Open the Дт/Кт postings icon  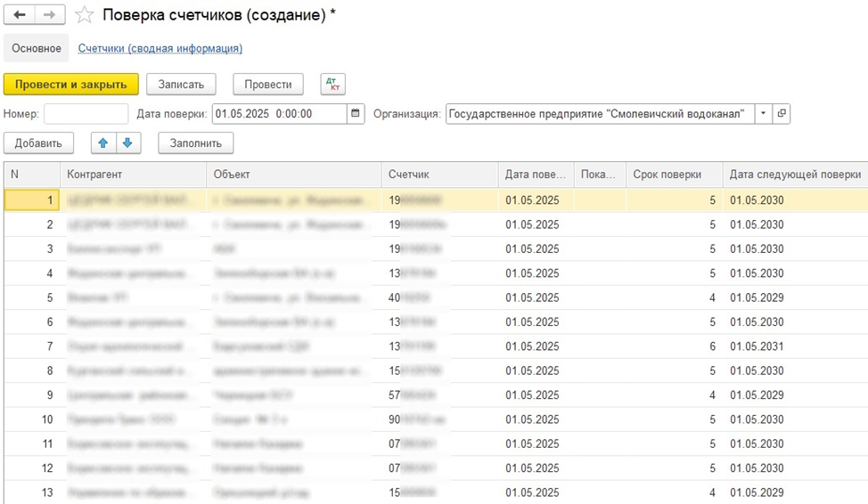click(332, 85)
